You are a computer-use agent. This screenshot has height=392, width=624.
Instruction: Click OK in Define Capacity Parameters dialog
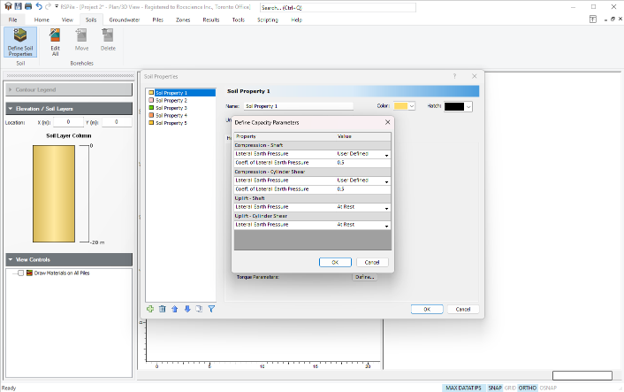(335, 262)
